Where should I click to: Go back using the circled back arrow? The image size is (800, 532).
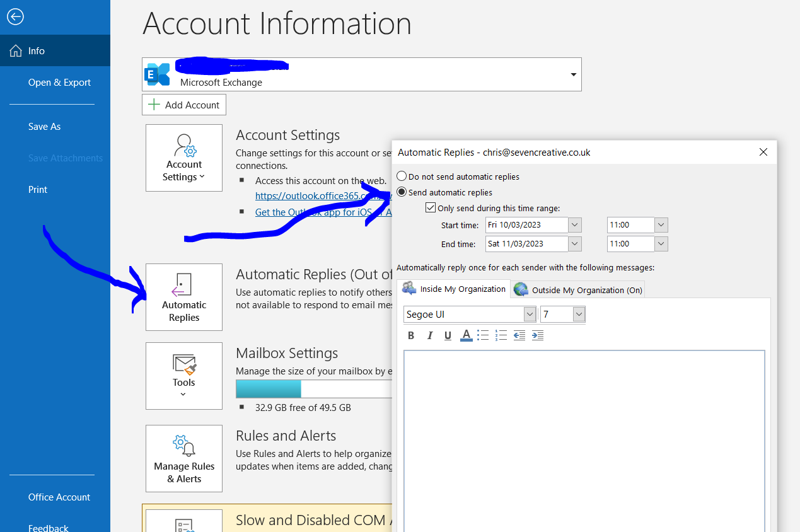(x=15, y=16)
